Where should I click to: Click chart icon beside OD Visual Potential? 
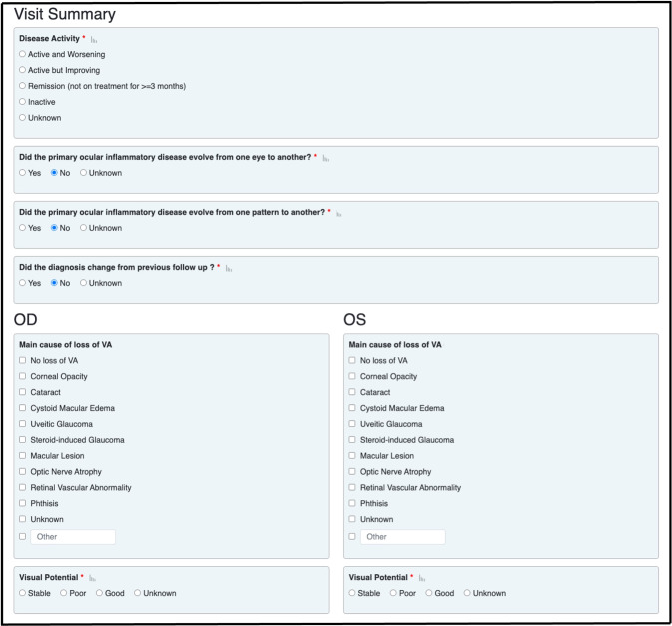[93, 578]
